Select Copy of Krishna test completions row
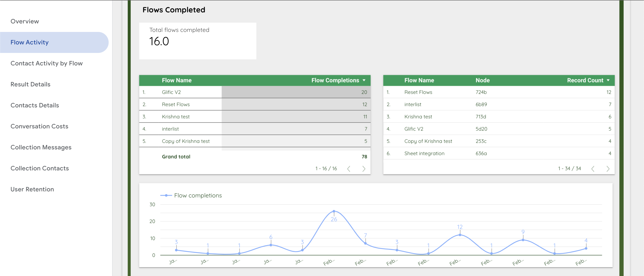Screen dimensions: 644x276 [x=255, y=141]
